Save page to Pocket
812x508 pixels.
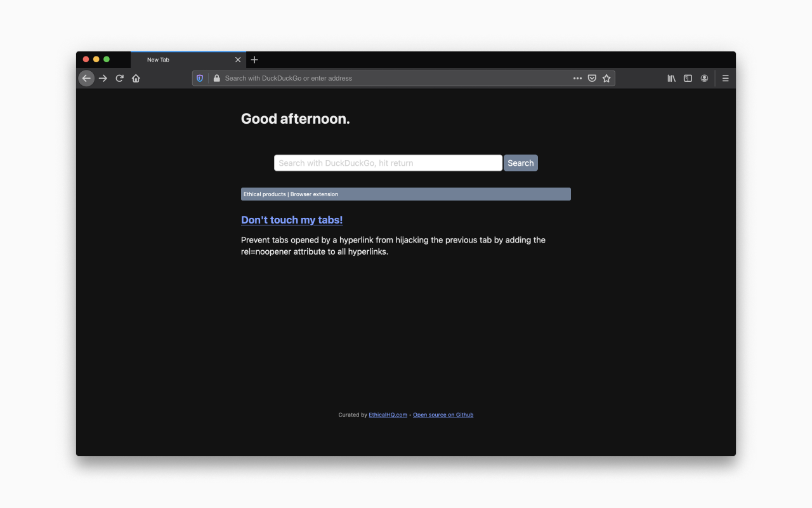click(592, 78)
